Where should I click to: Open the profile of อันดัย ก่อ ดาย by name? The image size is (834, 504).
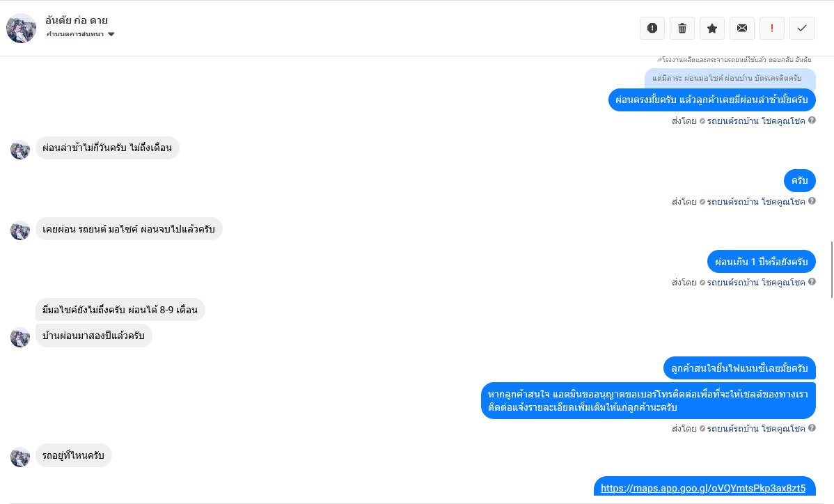point(77,20)
